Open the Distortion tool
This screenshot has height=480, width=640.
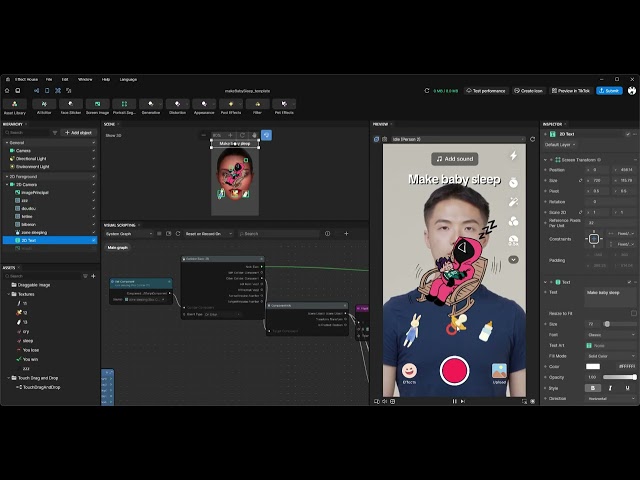[x=178, y=107]
